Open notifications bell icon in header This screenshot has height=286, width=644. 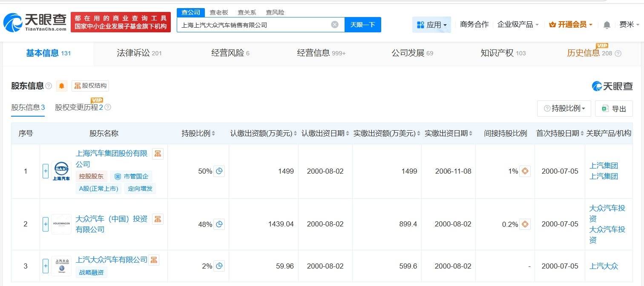point(607,25)
